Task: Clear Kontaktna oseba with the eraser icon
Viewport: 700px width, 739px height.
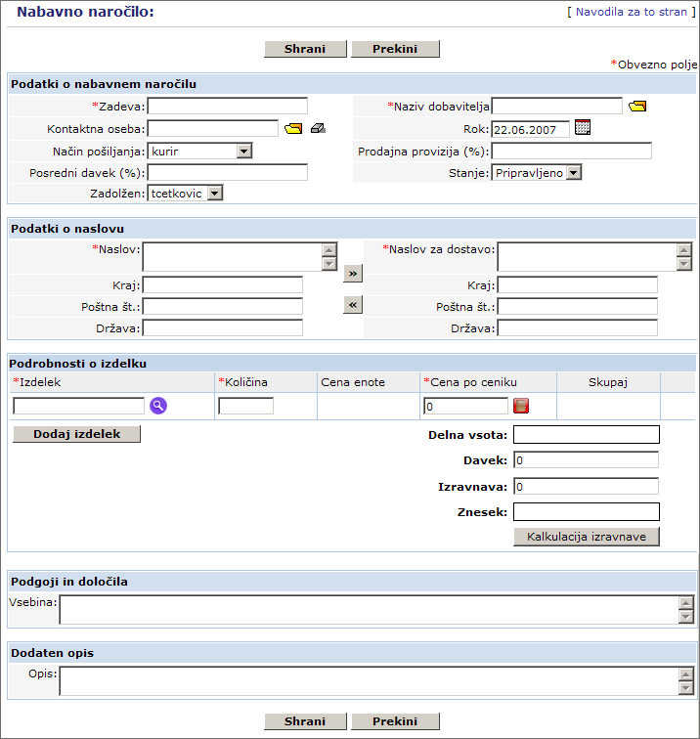Action: 318,129
